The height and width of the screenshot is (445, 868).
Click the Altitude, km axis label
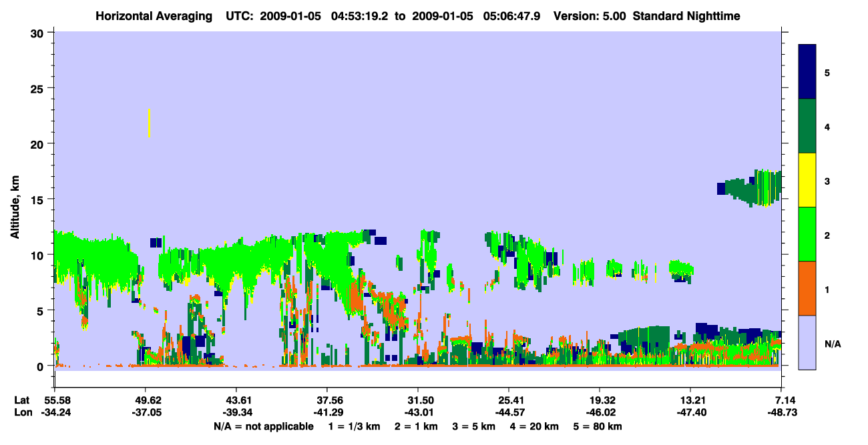pos(15,200)
